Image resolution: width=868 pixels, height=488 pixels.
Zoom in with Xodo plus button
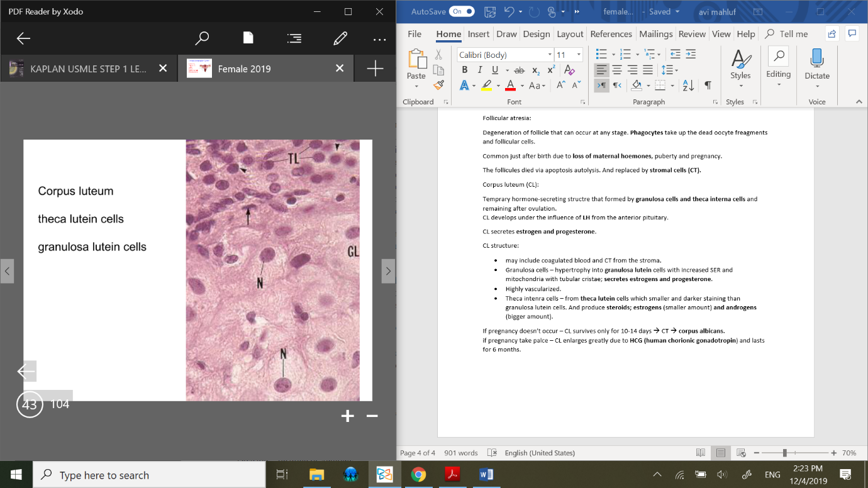click(347, 416)
